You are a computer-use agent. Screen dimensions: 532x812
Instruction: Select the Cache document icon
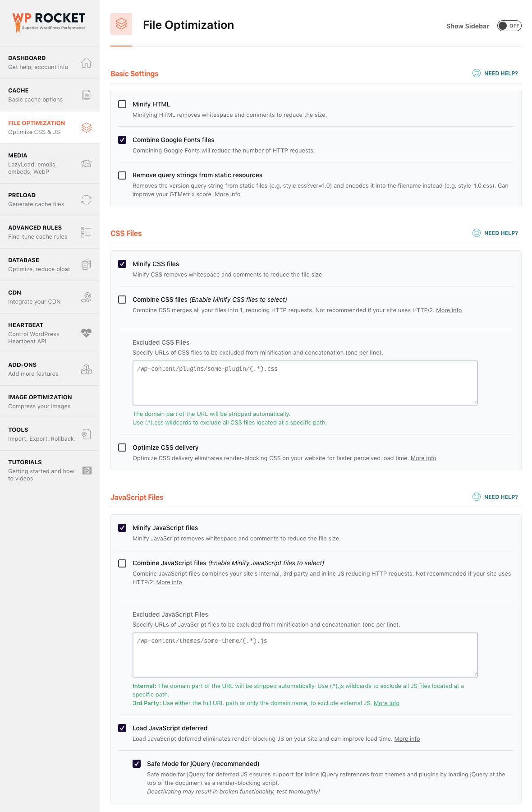[x=86, y=95]
